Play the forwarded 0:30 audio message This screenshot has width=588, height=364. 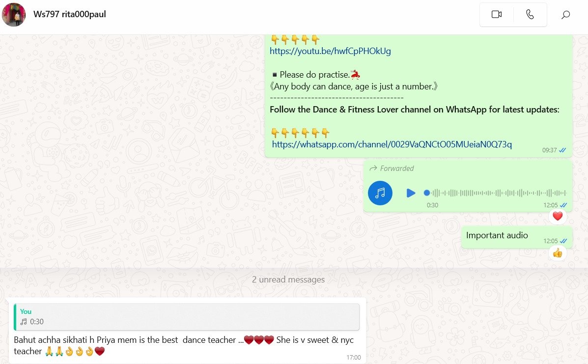click(411, 193)
